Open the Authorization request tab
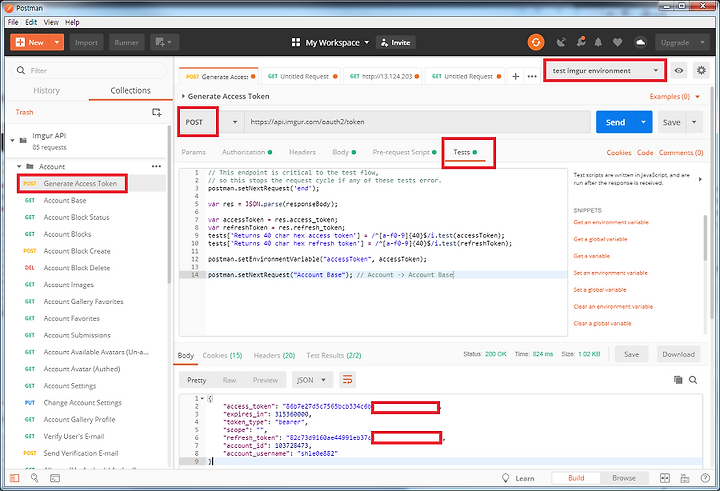720x491 pixels. coord(247,152)
